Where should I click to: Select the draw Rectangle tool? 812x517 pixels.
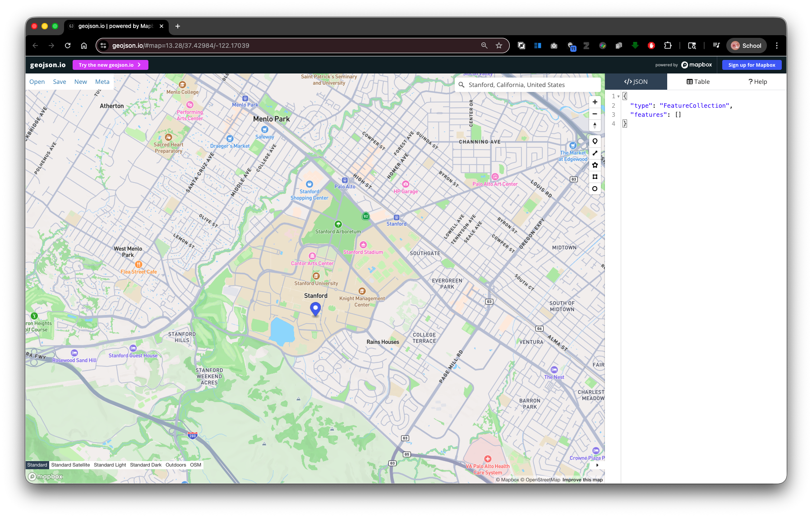pyautogui.click(x=595, y=177)
